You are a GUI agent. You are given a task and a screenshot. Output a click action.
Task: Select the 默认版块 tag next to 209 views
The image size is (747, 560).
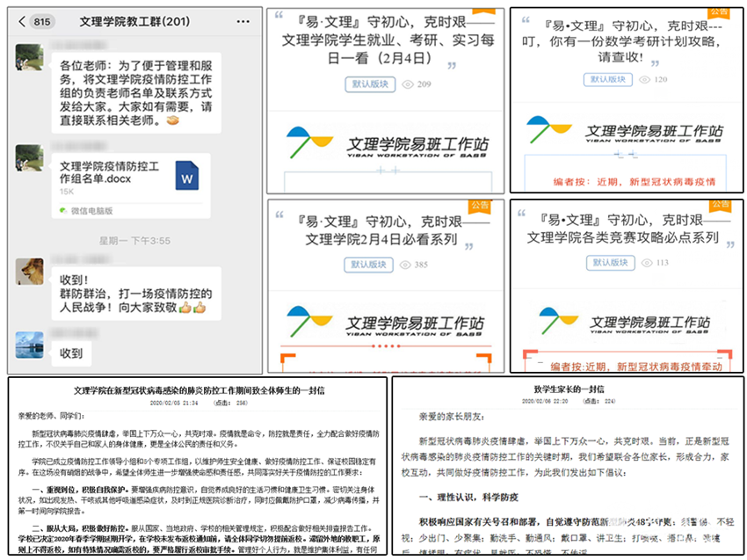click(x=369, y=84)
